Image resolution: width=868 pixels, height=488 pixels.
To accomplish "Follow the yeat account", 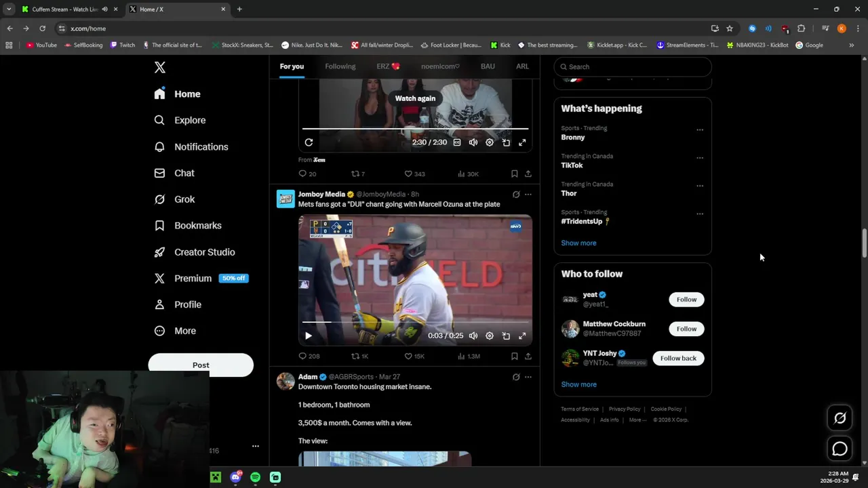I will 686,300.
